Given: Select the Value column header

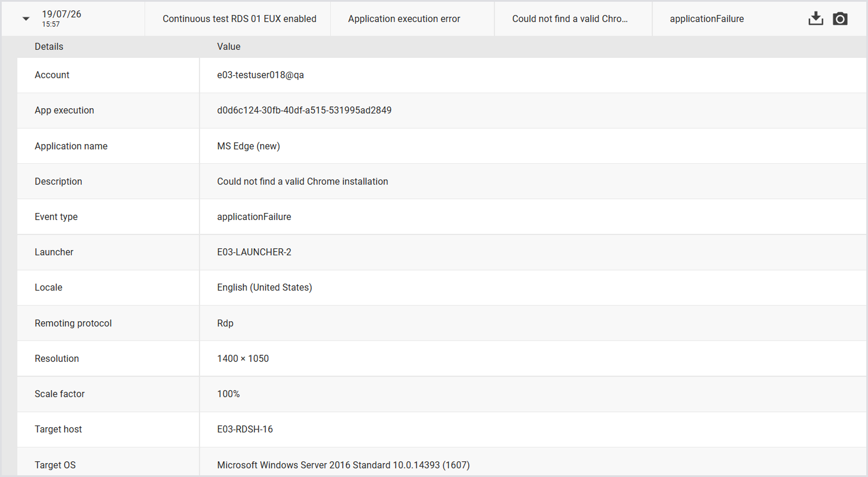Looking at the screenshot, I should [229, 46].
